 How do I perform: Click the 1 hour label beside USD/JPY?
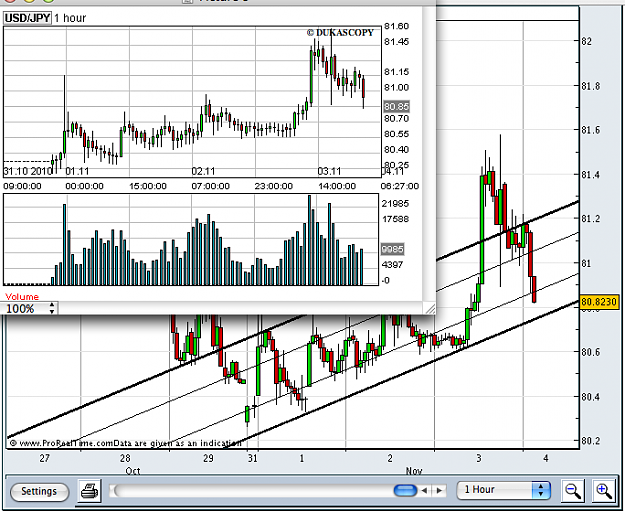[x=70, y=18]
